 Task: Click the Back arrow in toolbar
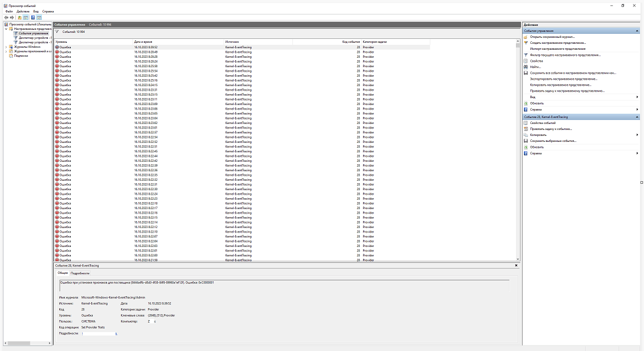pyautogui.click(x=6, y=17)
